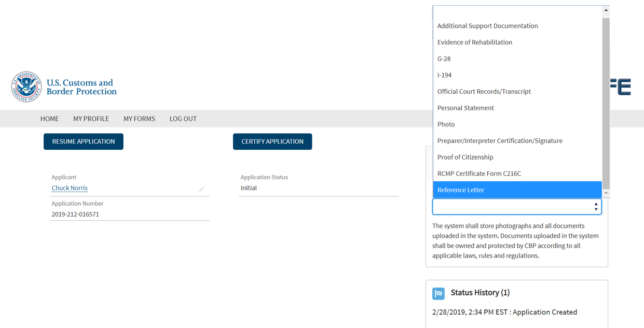Click the Homeland Security seal logo
Image resolution: width=644 pixels, height=328 pixels.
click(26, 87)
